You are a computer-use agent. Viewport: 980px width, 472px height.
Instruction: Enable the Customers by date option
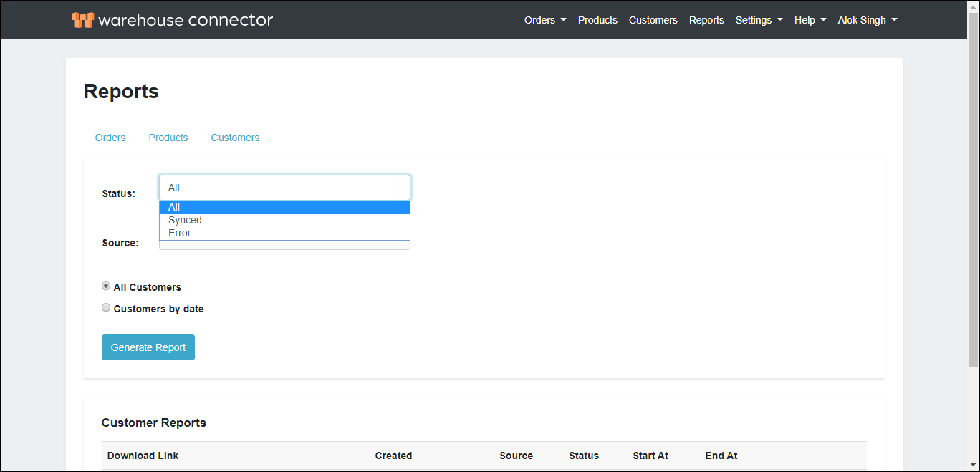[106, 307]
